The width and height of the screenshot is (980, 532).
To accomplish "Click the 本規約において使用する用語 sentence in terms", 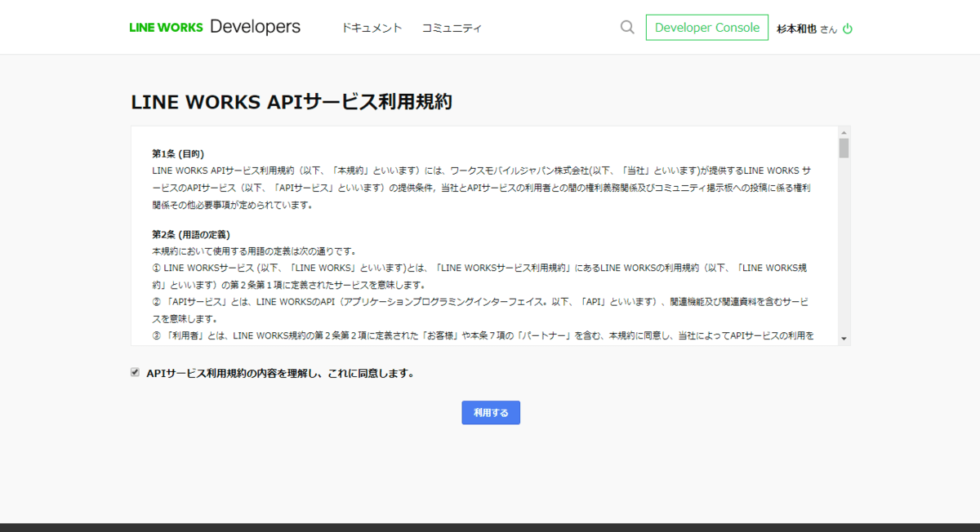I will click(254, 250).
